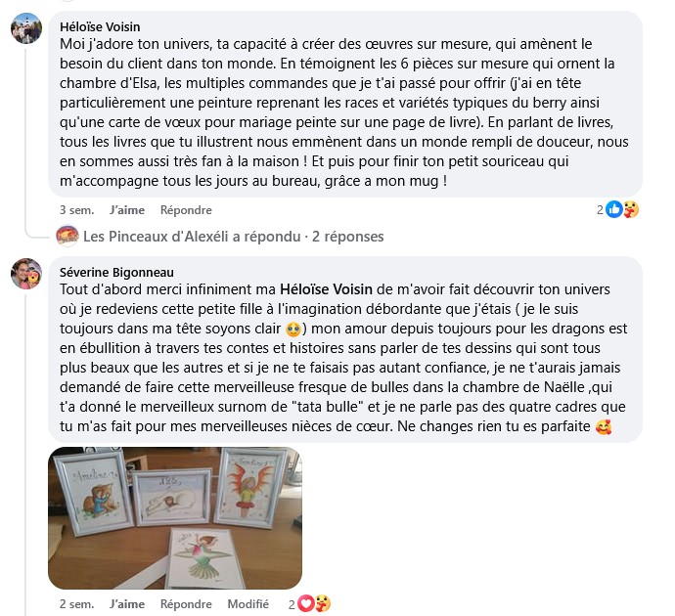Reply to Séverine Bigonneau's comment

(x=186, y=604)
